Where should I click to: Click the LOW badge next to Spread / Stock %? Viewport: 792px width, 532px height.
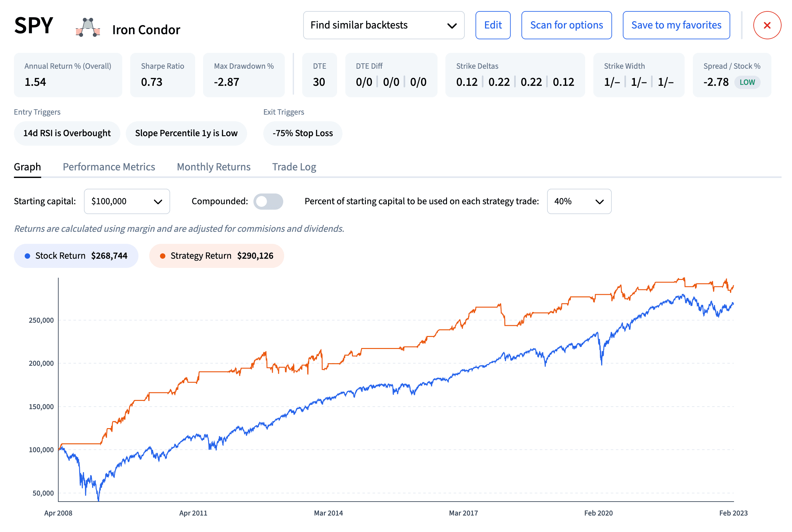747,82
